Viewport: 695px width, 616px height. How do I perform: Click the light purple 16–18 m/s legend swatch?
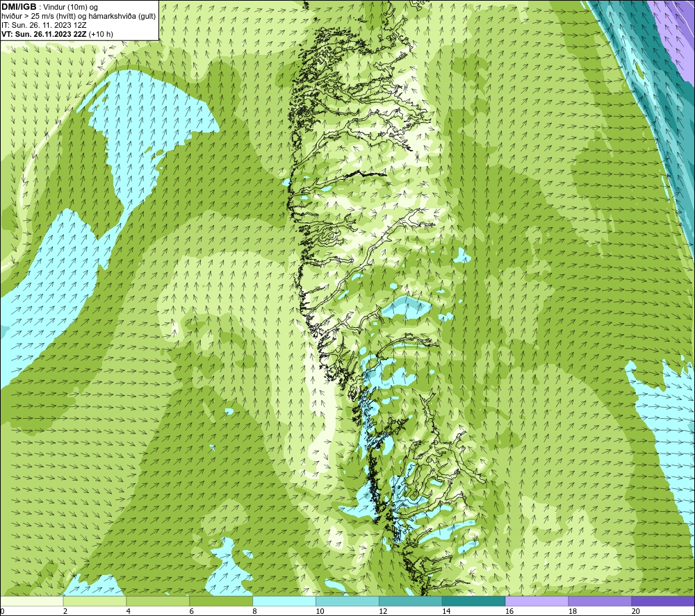[x=537, y=601]
